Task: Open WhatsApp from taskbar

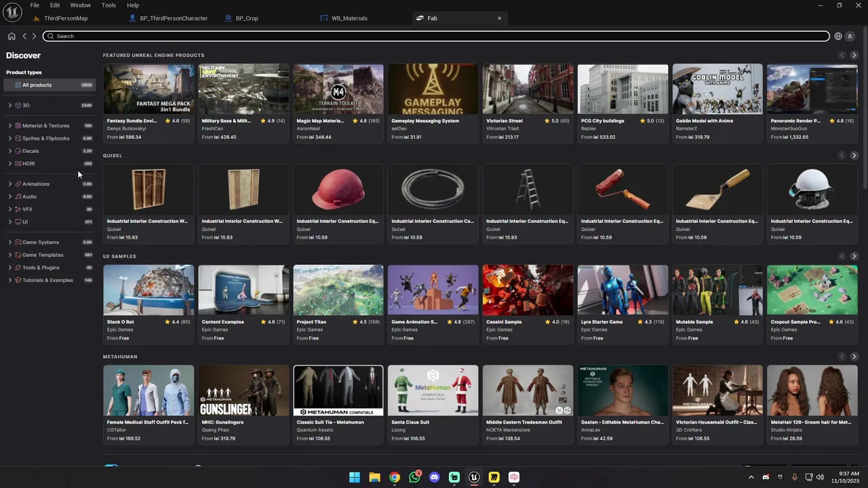Action: 414,477
